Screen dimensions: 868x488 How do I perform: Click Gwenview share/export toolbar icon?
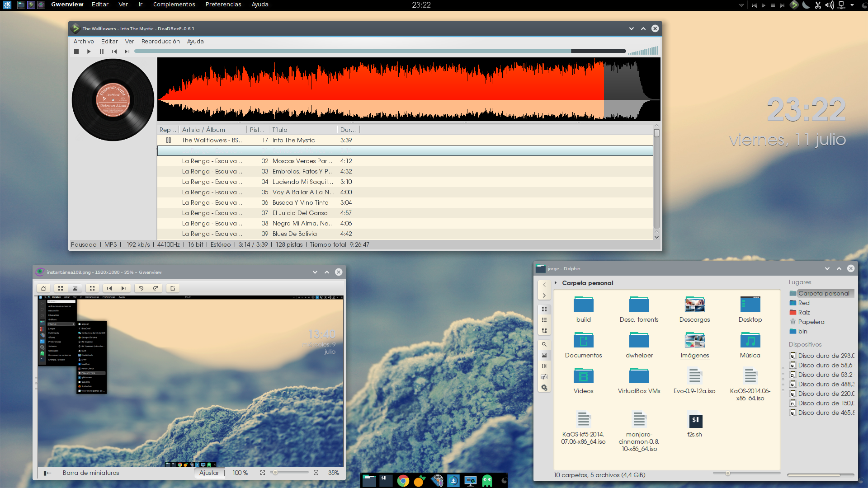[173, 288]
